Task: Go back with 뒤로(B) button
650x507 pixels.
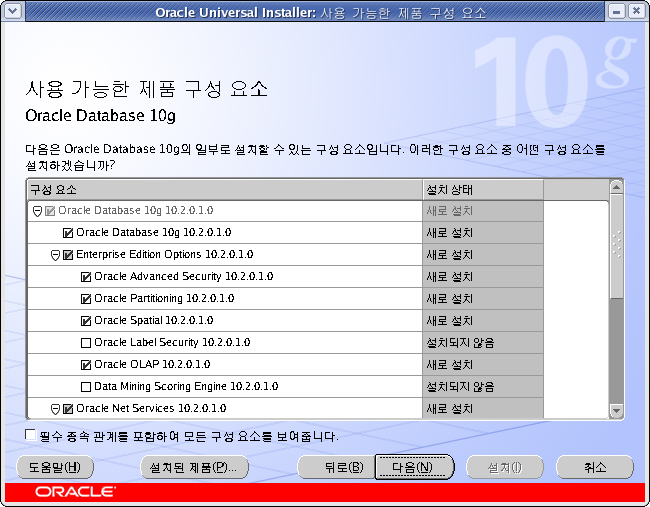Action: click(336, 468)
